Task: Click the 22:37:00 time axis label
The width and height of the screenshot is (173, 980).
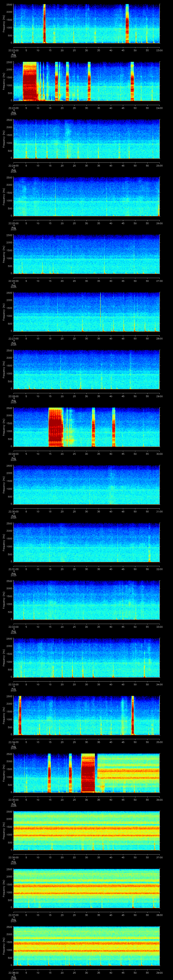Action: (13, 915)
